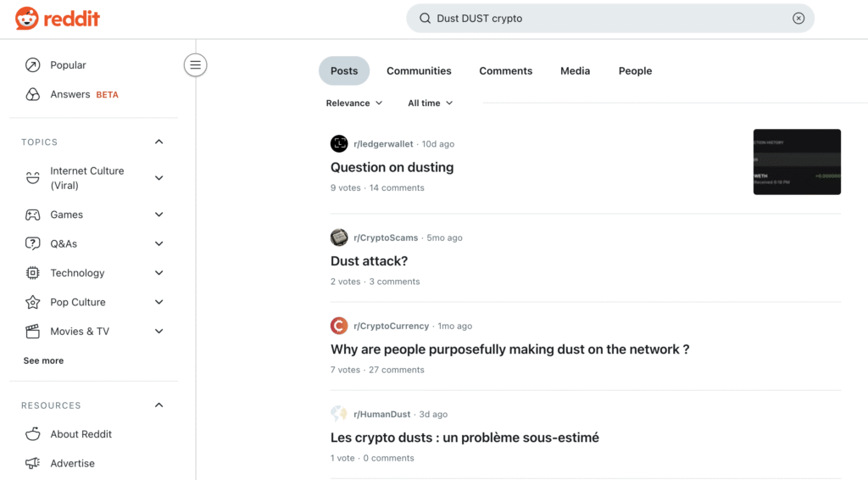Click the r/CryptoCurrency community avatar
The image size is (868, 480).
[339, 326]
